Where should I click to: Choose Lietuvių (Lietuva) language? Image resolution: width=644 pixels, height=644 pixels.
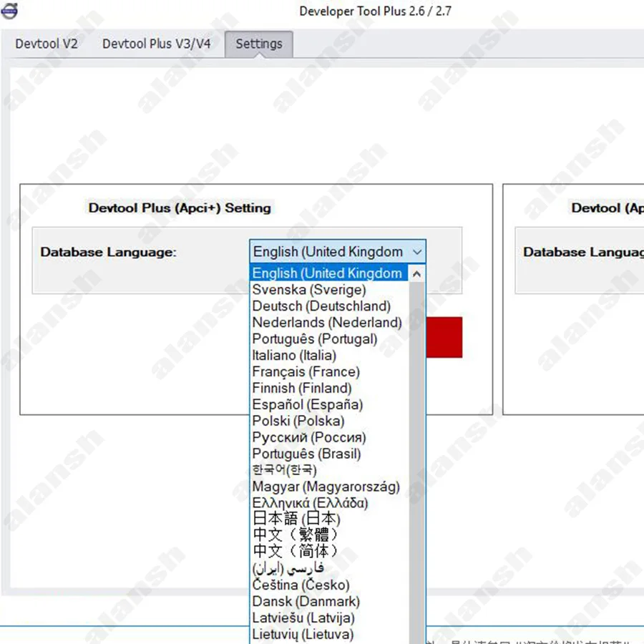point(328,634)
